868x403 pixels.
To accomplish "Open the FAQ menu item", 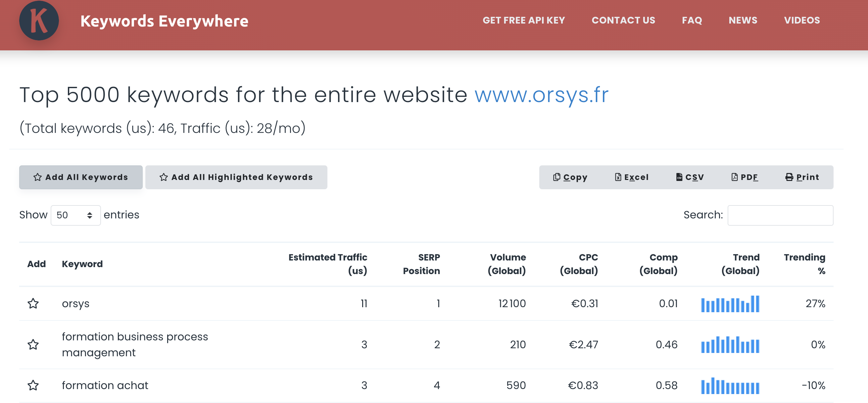I will [692, 20].
